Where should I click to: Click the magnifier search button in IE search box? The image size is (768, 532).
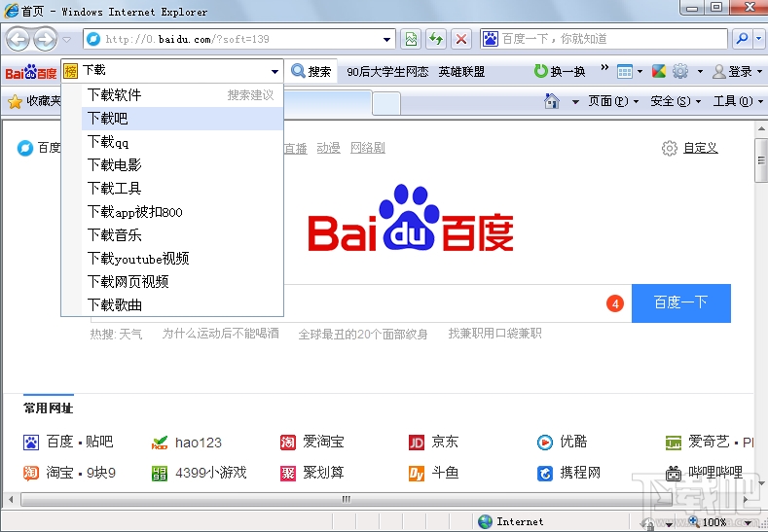point(742,39)
